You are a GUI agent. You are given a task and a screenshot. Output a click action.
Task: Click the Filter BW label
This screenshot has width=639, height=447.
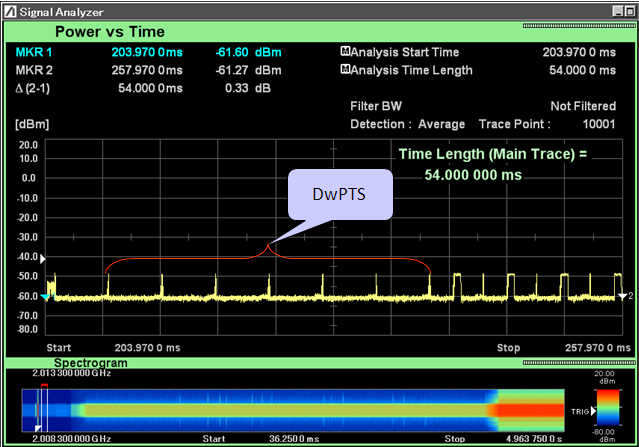(376, 106)
